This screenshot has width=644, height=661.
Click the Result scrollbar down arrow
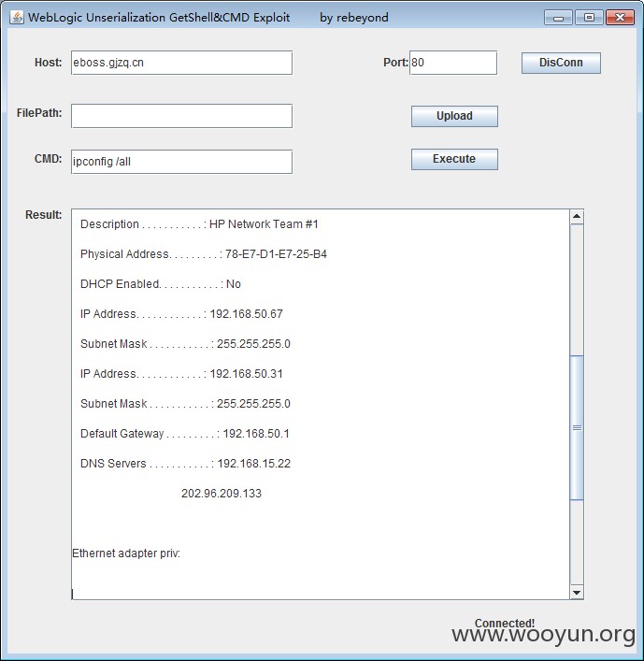point(577,593)
